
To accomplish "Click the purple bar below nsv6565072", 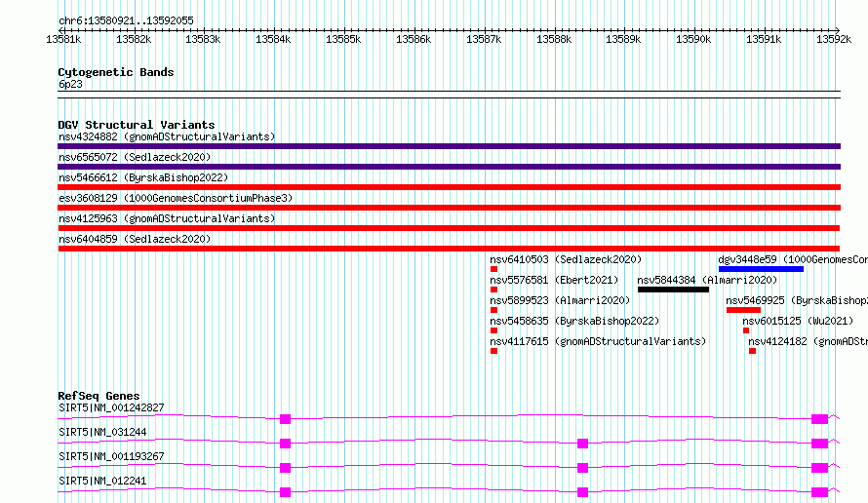I will (x=449, y=167).
